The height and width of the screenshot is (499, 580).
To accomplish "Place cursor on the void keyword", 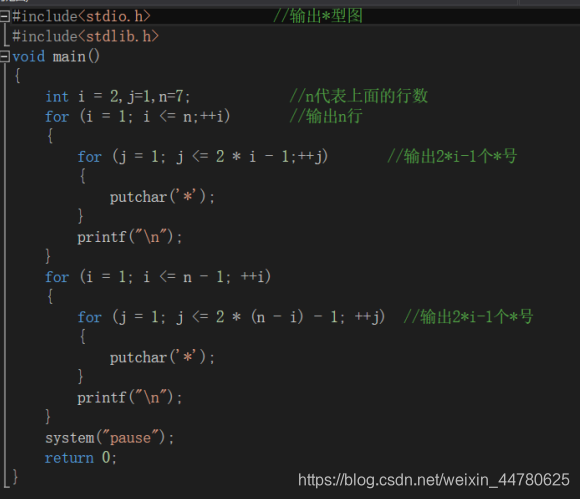I will pos(28,57).
